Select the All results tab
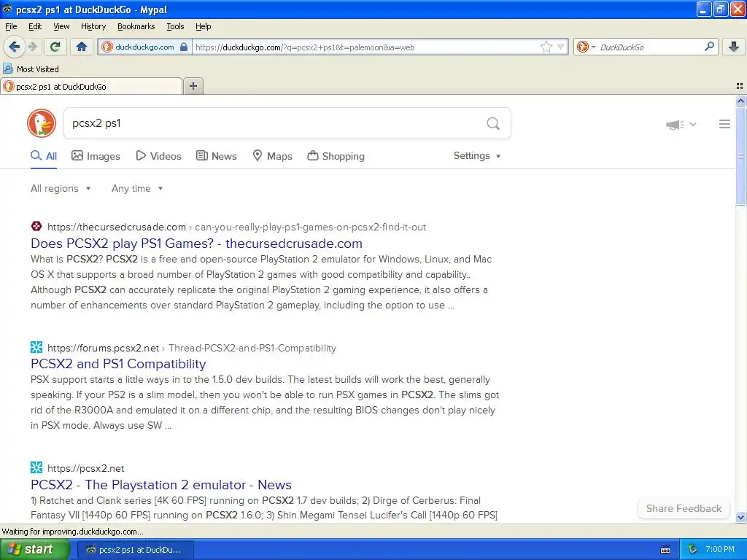This screenshot has width=747, height=560. click(44, 156)
